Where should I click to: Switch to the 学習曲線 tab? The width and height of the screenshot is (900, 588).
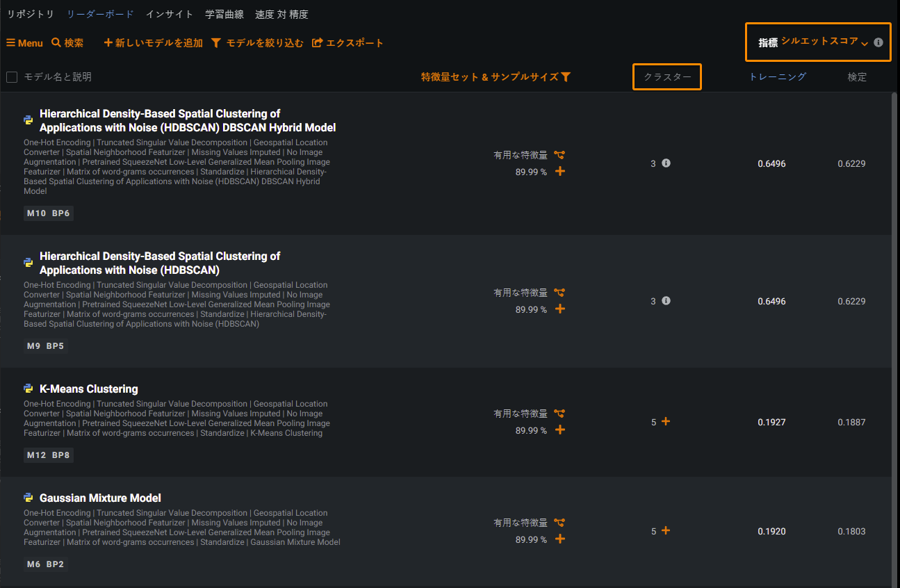(224, 14)
